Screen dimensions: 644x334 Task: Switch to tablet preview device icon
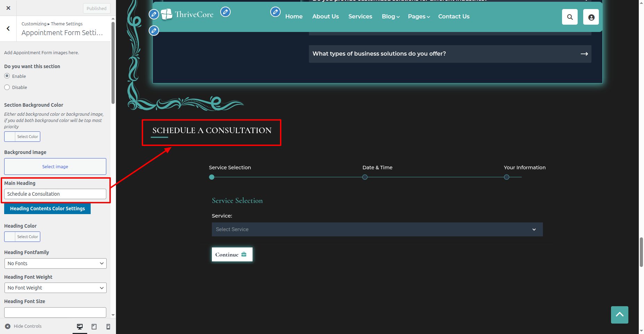(x=94, y=326)
